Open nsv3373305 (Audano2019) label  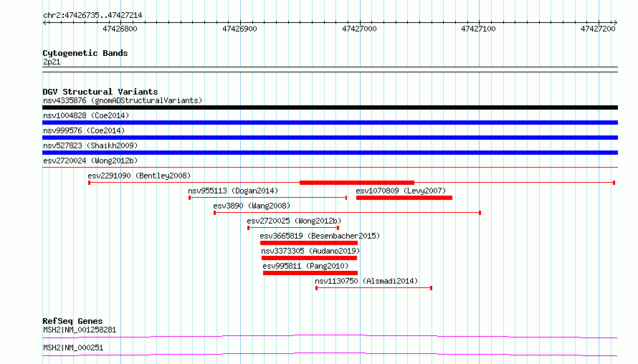pos(310,251)
